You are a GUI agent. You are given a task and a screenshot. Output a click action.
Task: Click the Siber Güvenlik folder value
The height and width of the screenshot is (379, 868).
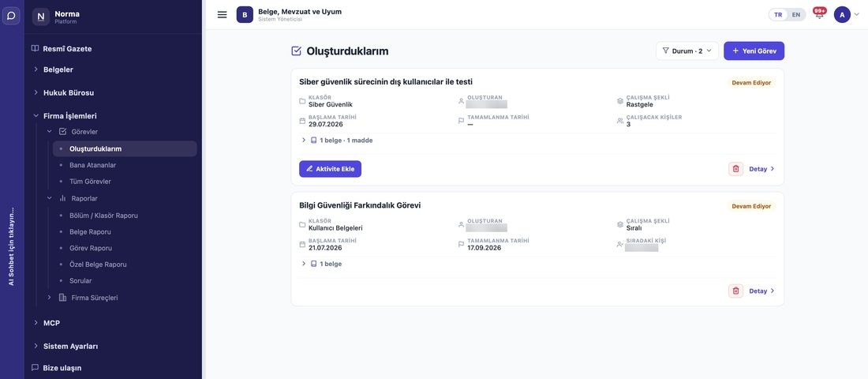point(331,104)
